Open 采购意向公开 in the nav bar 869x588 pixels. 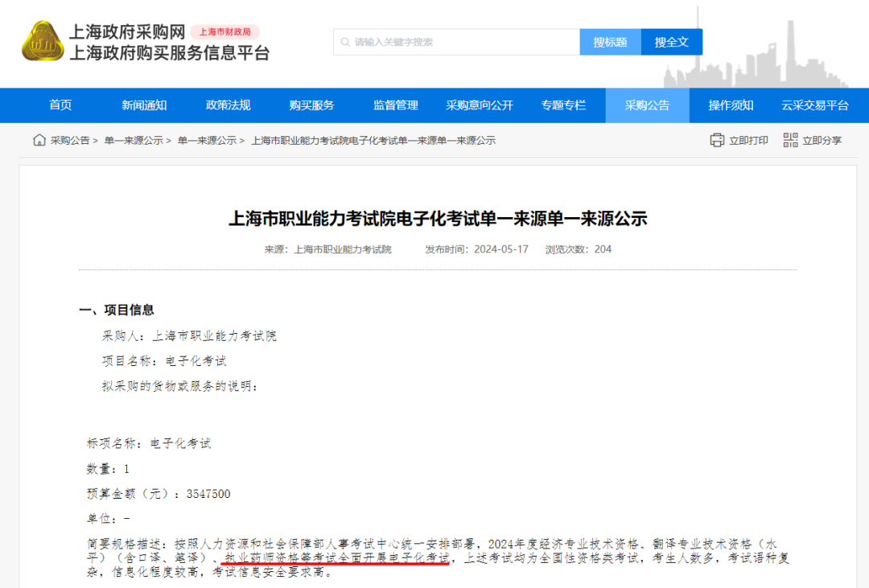tap(480, 105)
